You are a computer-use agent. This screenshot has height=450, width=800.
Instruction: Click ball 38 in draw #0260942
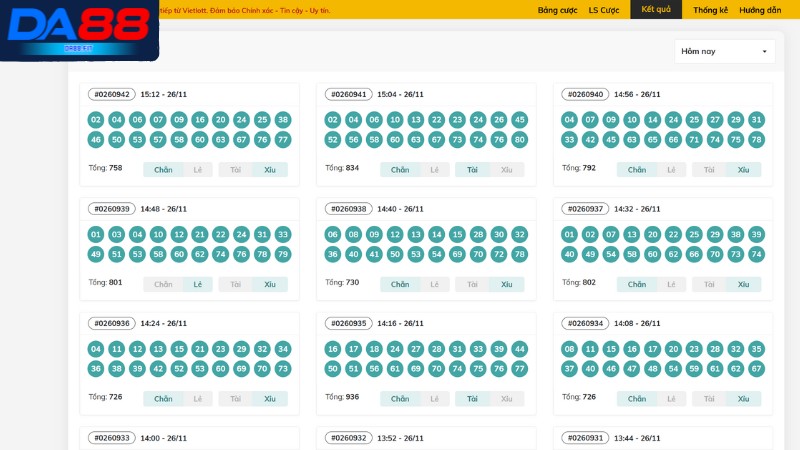coord(283,120)
